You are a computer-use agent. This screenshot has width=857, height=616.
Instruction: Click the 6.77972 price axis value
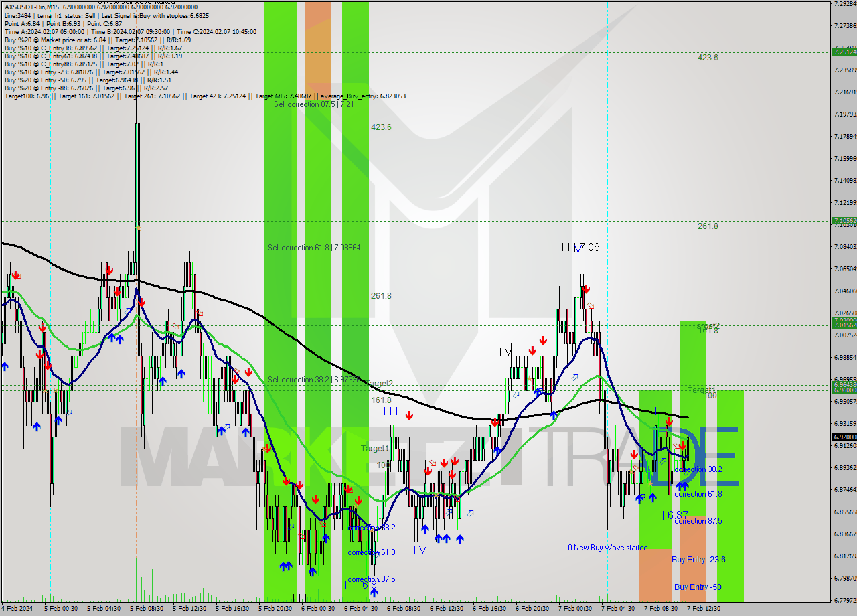point(846,600)
